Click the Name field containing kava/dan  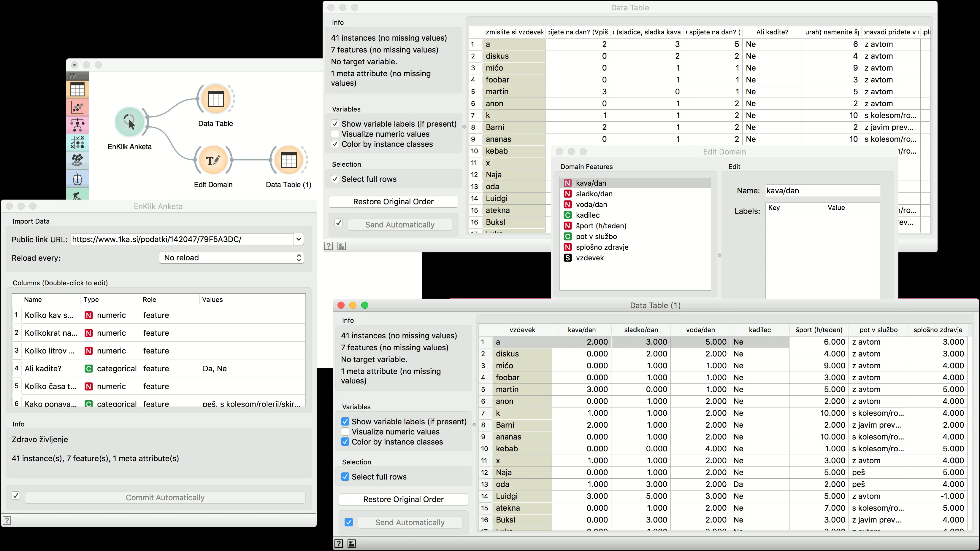[x=822, y=190]
